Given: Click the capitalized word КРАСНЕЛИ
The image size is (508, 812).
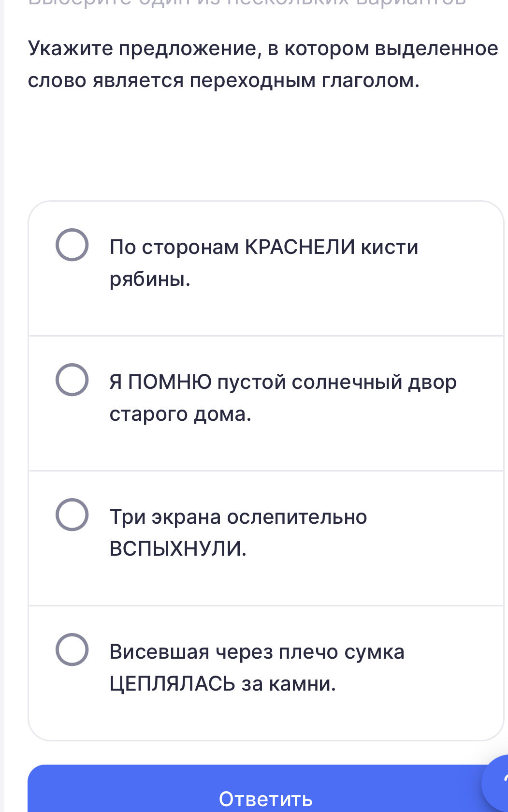Looking at the screenshot, I should 300,247.
